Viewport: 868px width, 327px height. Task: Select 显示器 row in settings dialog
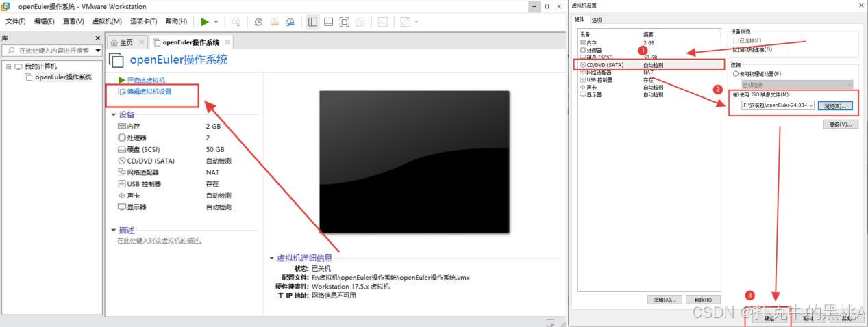point(649,95)
